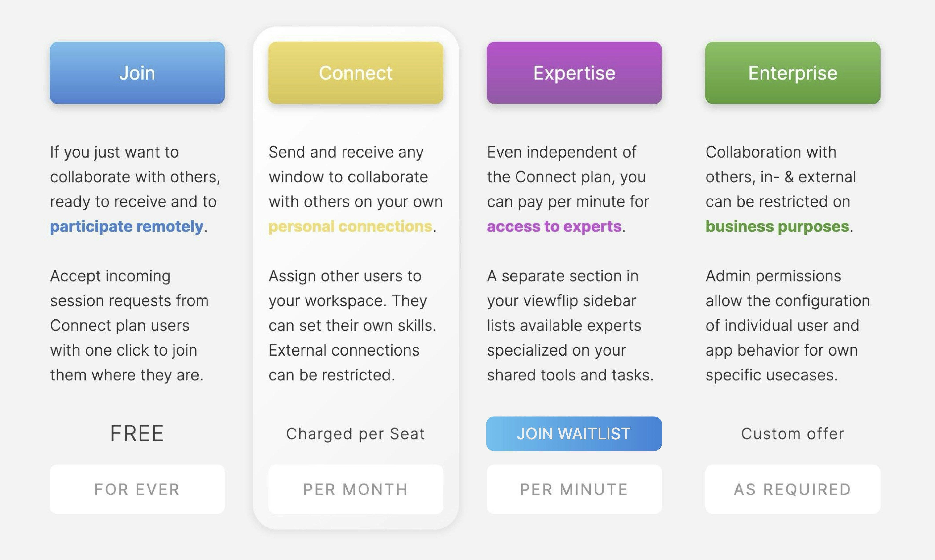Click the 'Custom offer' price text
Screen dimensions: 935x560
[x=792, y=434]
